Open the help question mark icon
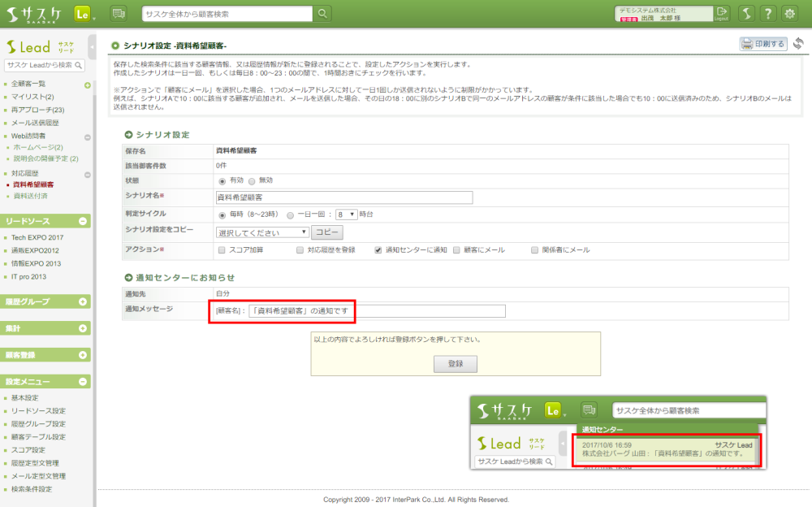Screen dimensions: 812x507 767,14
